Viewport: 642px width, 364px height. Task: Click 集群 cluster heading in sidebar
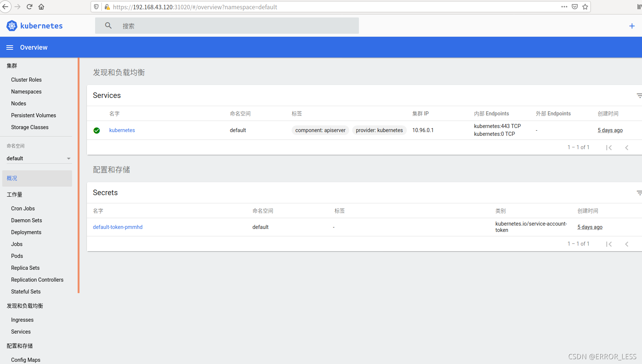tap(12, 66)
